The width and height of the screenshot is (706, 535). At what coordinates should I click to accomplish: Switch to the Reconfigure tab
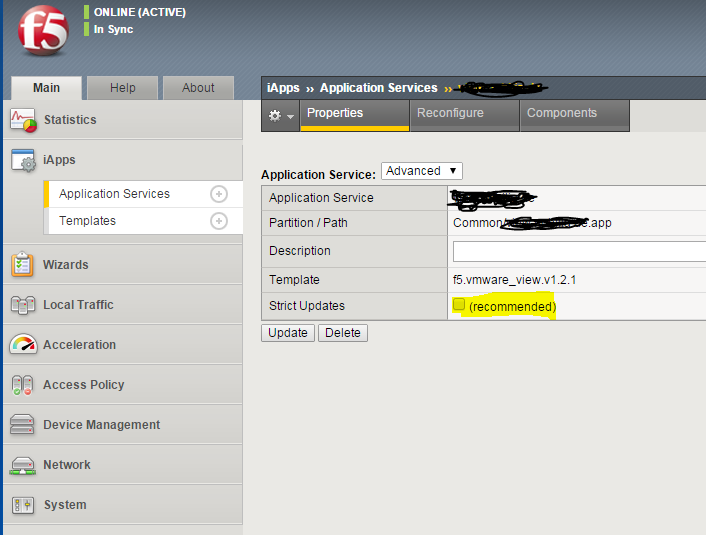pos(450,114)
